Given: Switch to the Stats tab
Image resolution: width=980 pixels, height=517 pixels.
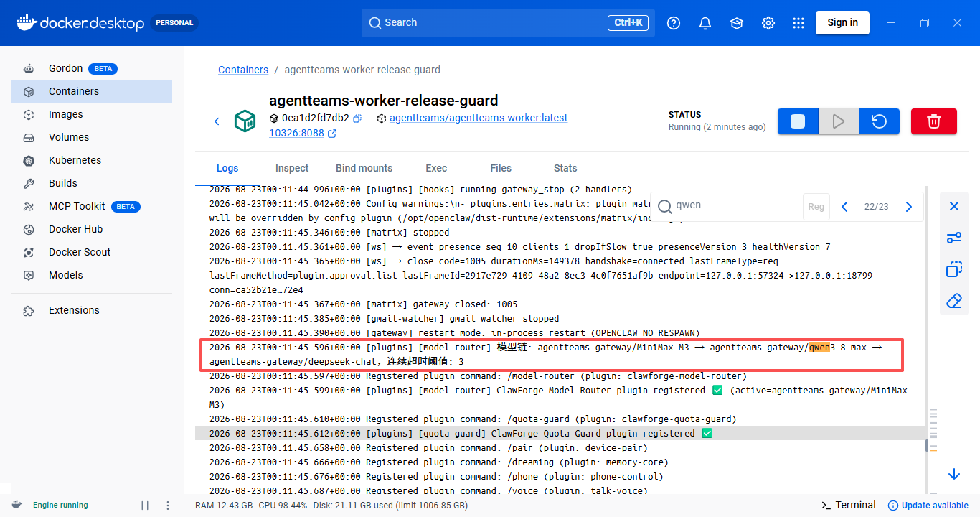Looking at the screenshot, I should [565, 168].
